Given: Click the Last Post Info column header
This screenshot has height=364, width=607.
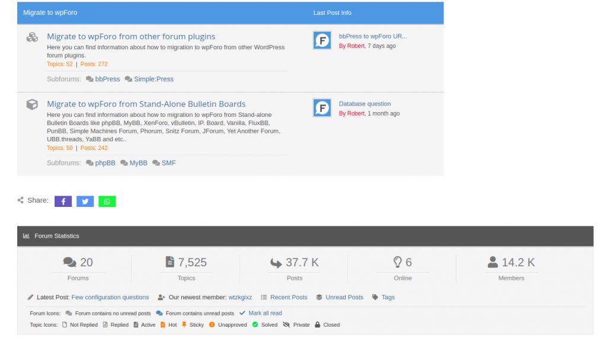Looking at the screenshot, I should click(x=333, y=13).
